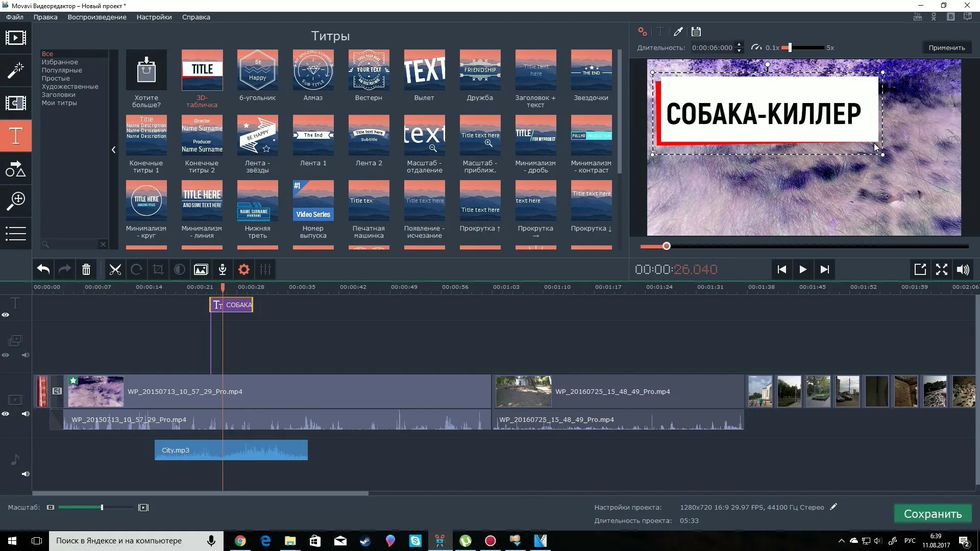
Task: Delete selected clip with trash icon
Action: pyautogui.click(x=86, y=269)
